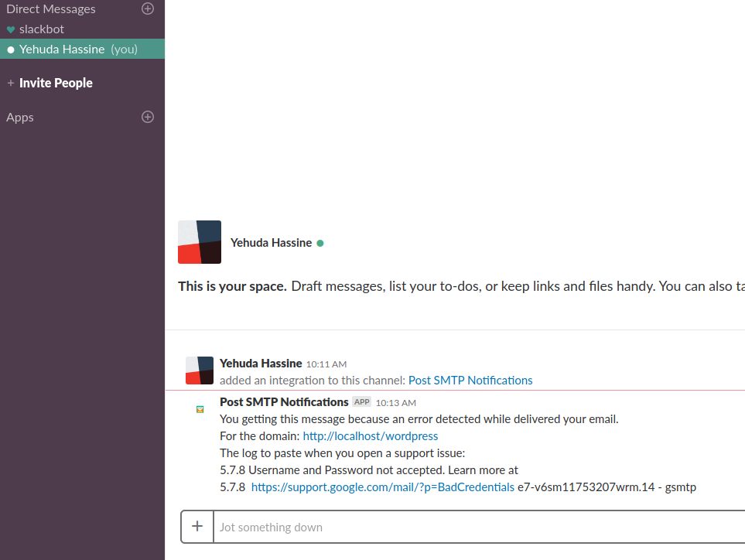745x560 pixels.
Task: Click the small Yehuda Hassine message avatar
Action: pos(200,370)
